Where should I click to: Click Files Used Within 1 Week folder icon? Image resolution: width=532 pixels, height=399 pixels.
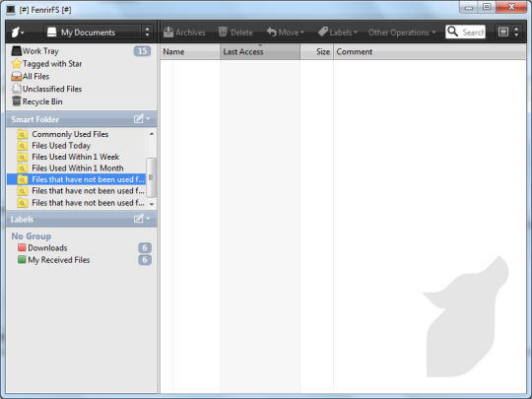click(22, 157)
